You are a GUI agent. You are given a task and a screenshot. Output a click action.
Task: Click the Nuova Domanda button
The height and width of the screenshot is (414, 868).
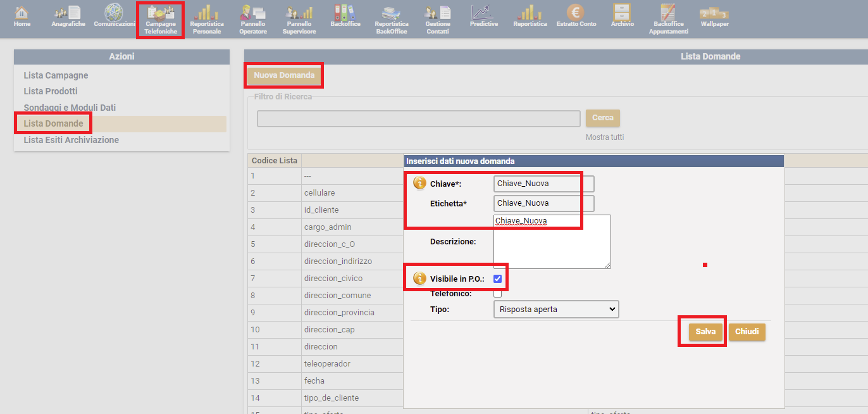[x=284, y=75]
